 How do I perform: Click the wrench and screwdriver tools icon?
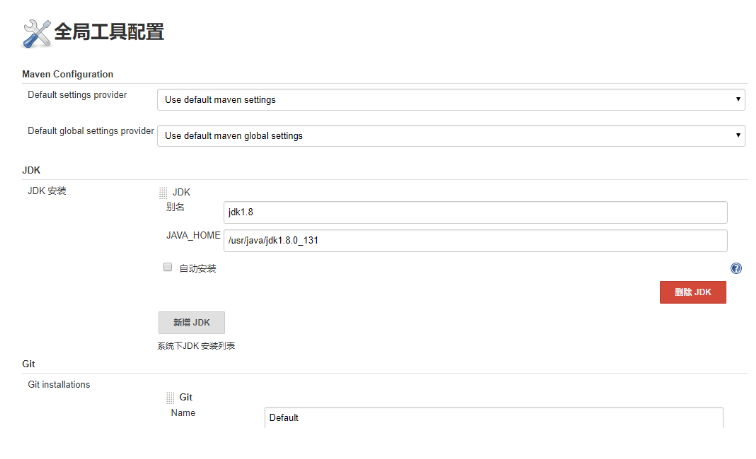(37, 33)
